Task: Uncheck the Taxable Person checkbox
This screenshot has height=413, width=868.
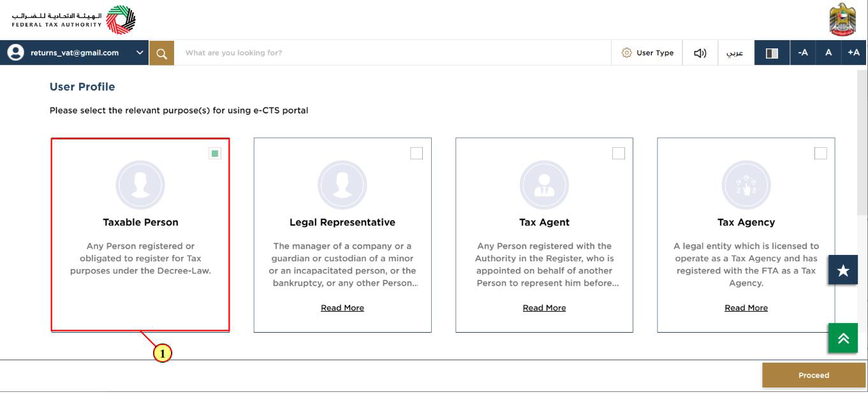Action: tap(215, 153)
